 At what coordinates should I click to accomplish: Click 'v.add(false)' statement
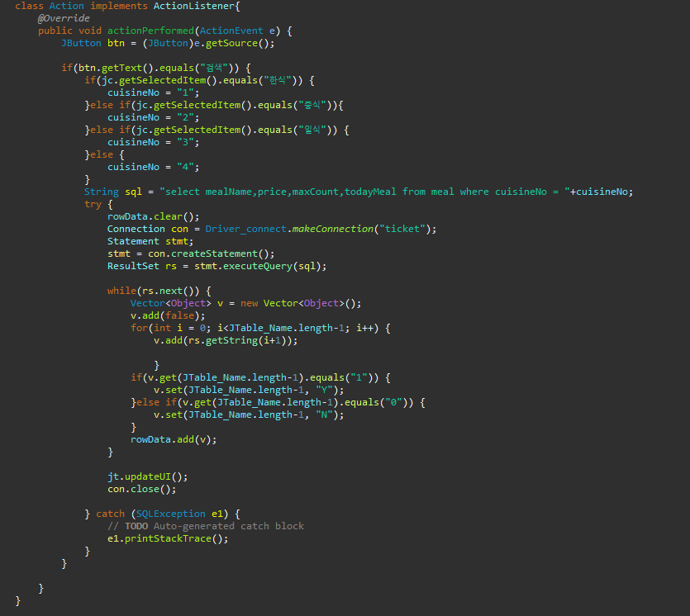[x=168, y=315]
